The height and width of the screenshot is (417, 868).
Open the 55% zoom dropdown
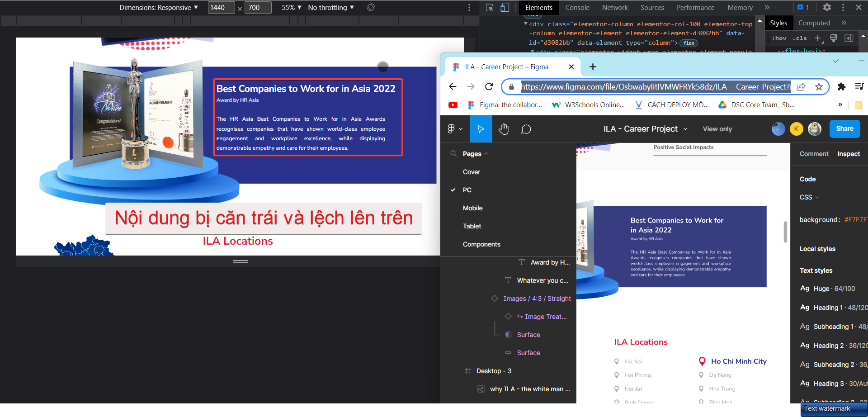(292, 7)
